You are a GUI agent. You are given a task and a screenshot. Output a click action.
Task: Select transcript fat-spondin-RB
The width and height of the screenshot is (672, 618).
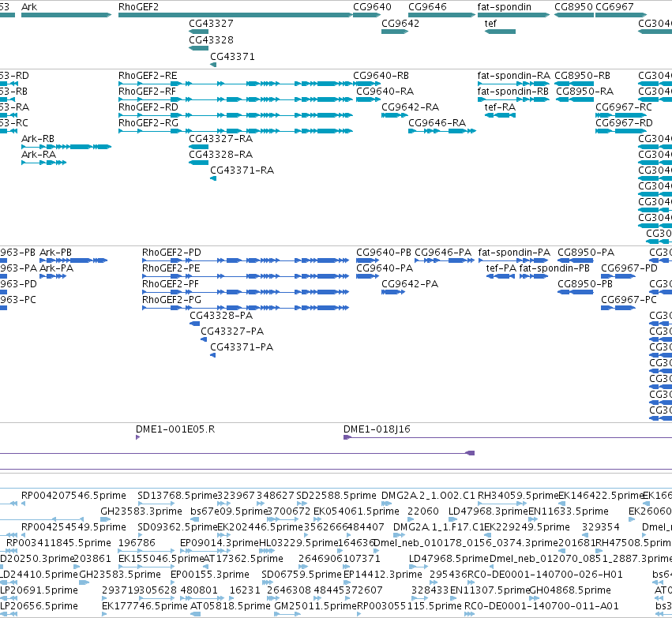coord(513,99)
